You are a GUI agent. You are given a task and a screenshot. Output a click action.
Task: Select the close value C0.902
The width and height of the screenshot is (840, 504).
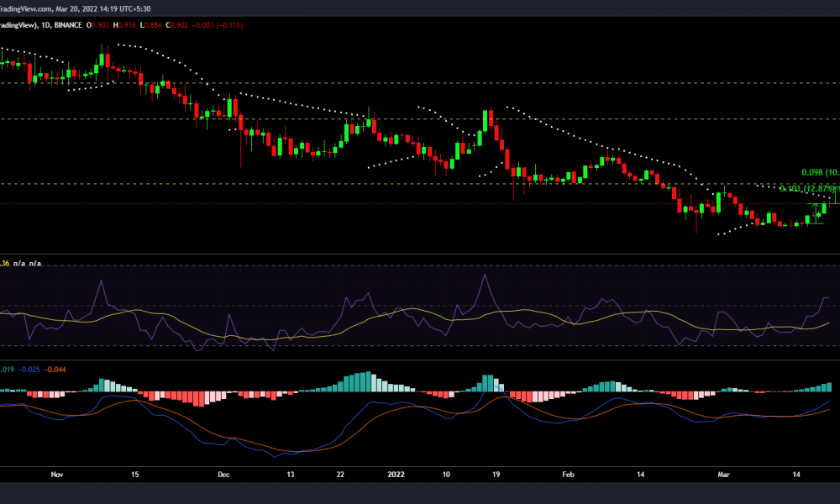(x=176, y=25)
